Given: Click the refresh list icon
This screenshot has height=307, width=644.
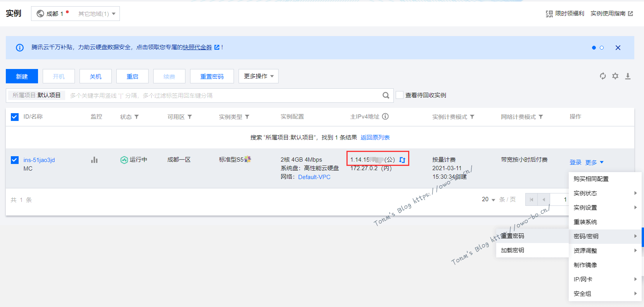Looking at the screenshot, I should tap(602, 76).
